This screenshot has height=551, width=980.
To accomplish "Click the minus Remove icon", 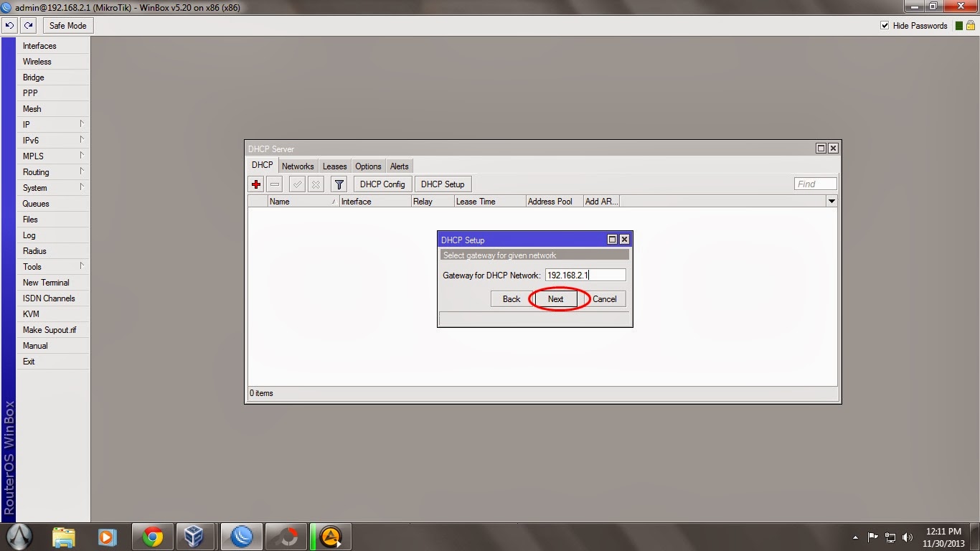I will tap(275, 184).
